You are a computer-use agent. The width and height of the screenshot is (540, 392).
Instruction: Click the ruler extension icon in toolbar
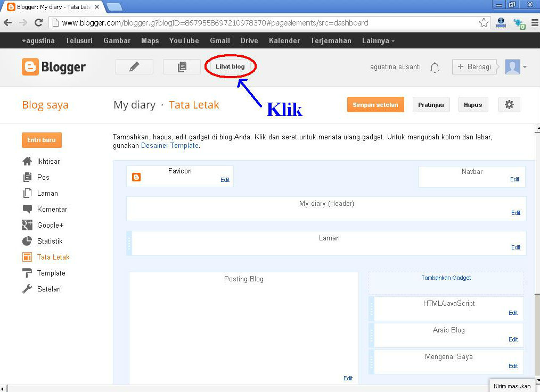(x=501, y=23)
